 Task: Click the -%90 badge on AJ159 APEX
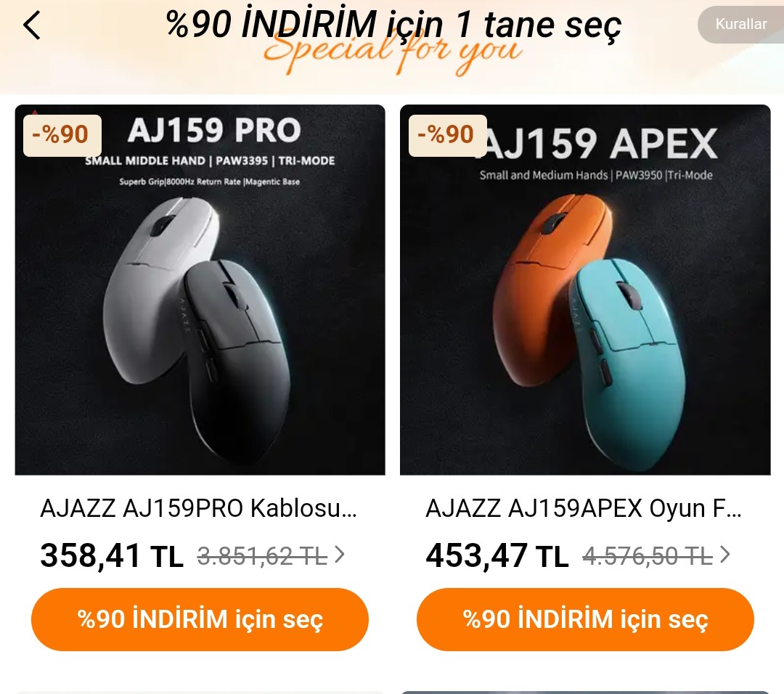[x=447, y=136]
